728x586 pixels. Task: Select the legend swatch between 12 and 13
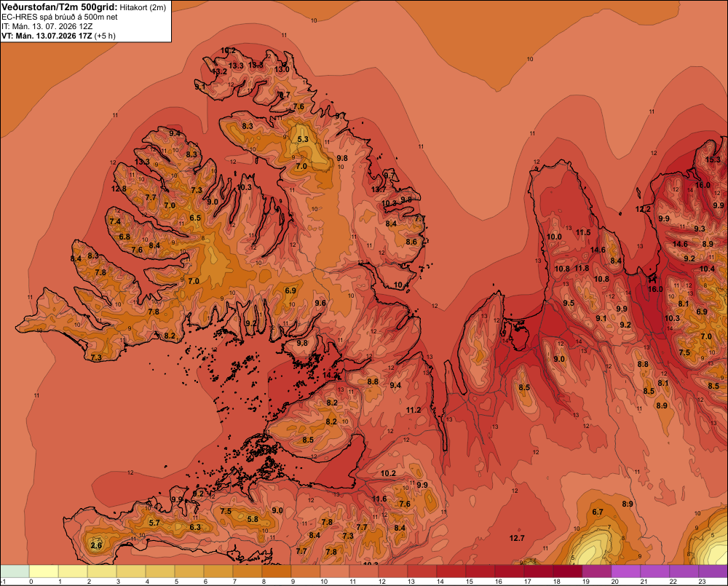point(393,571)
